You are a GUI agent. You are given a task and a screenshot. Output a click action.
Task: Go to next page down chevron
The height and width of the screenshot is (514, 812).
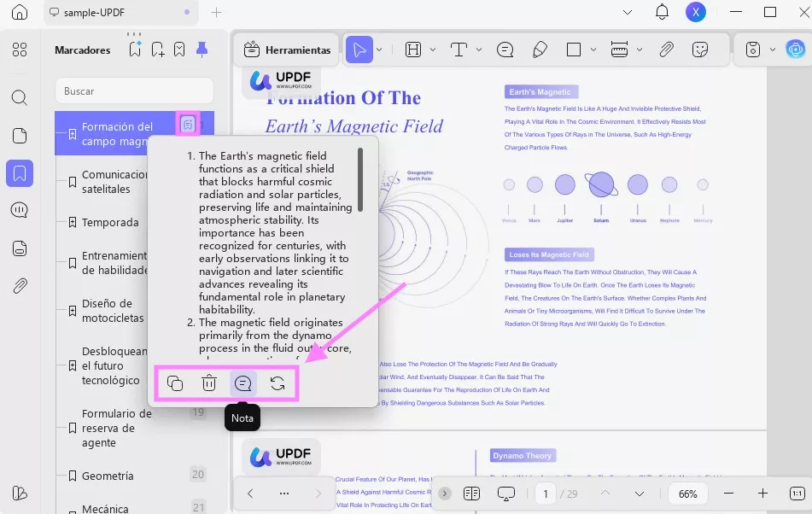coord(640,494)
